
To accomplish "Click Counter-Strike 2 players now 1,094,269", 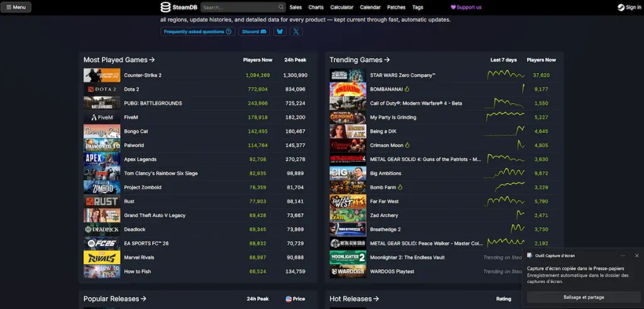I will [x=257, y=75].
